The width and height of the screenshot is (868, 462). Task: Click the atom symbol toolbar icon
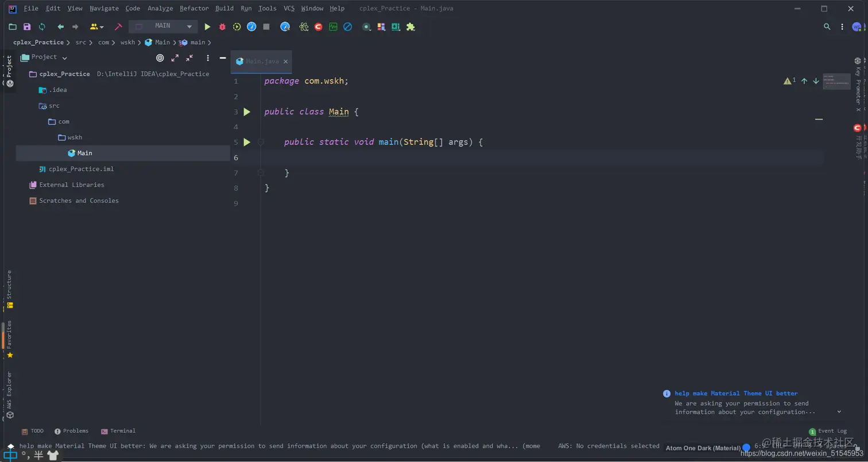click(x=304, y=26)
